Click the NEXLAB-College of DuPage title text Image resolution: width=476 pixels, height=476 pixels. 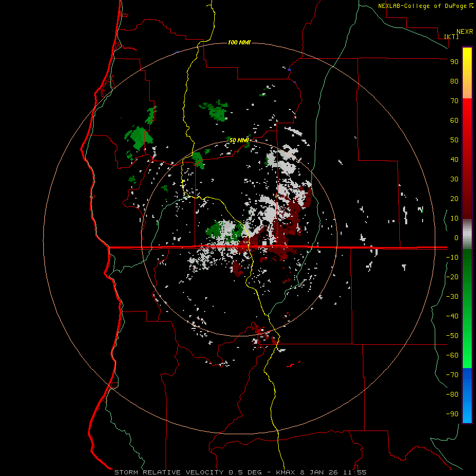423,6
